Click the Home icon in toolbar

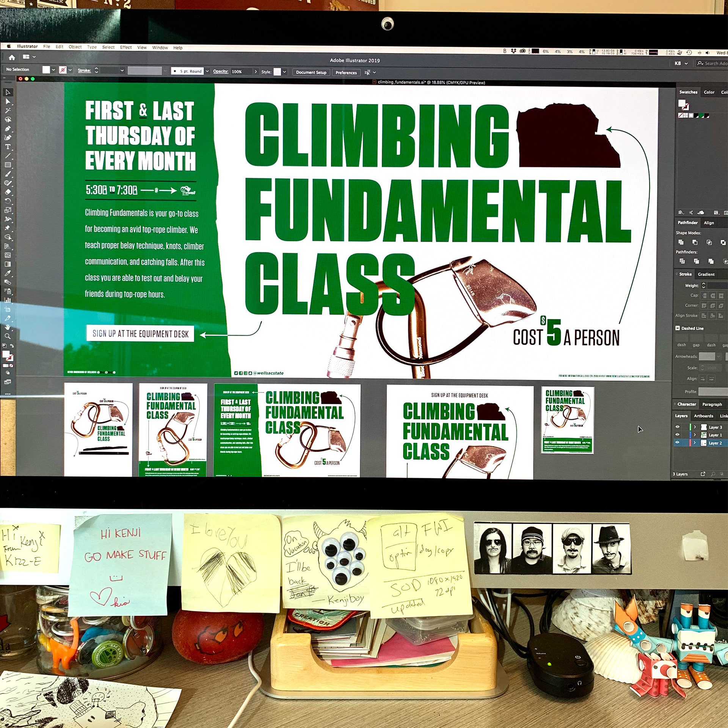coord(12,57)
